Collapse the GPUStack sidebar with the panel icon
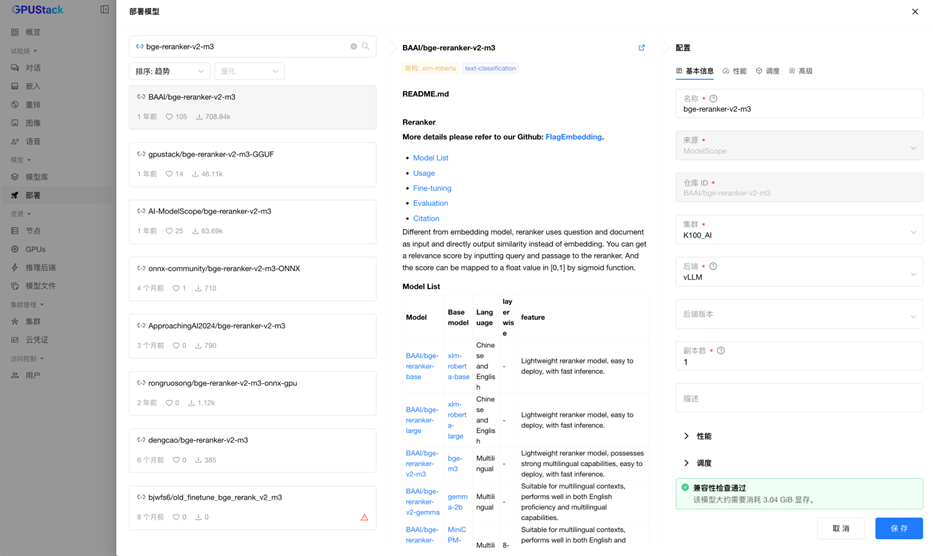The height and width of the screenshot is (556, 933). pos(105,10)
